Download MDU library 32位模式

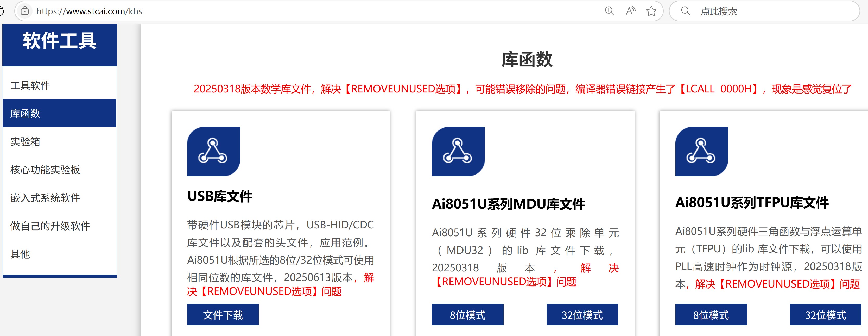coord(582,315)
